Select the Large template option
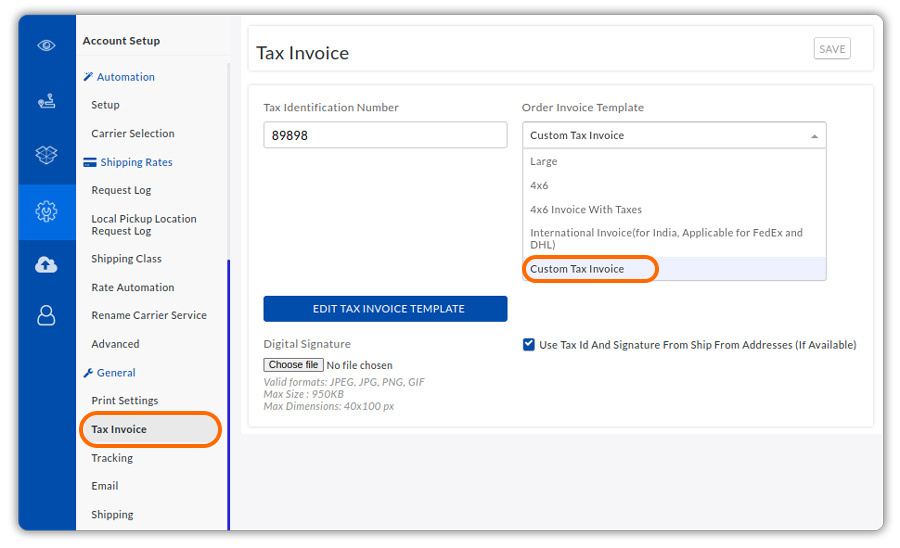The height and width of the screenshot is (548, 900). point(674,161)
